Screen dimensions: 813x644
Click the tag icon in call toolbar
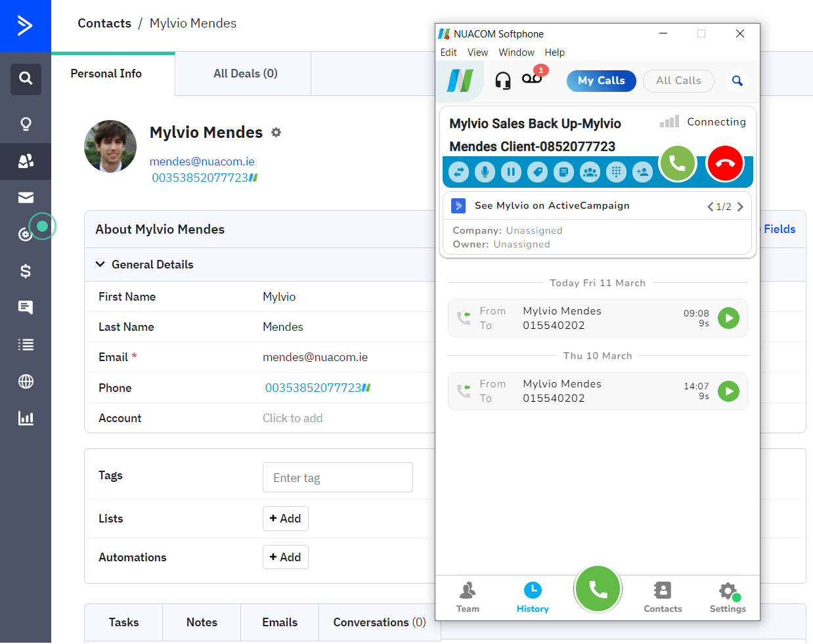(537, 172)
